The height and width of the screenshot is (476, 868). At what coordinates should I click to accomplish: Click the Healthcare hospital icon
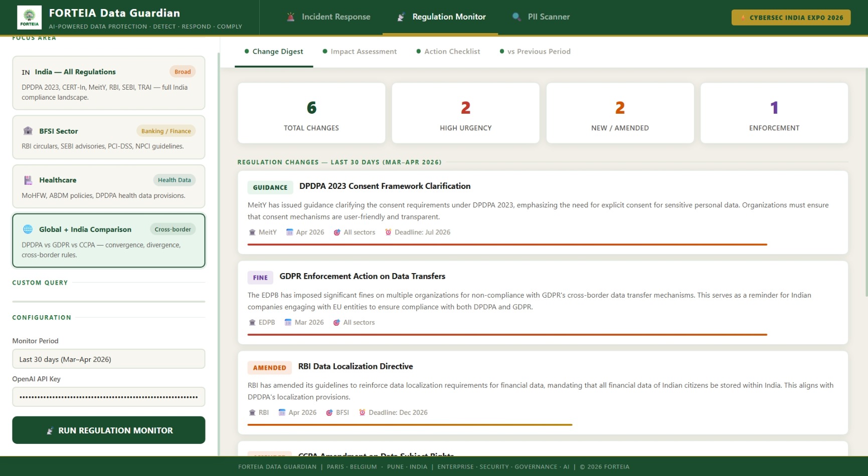click(28, 180)
